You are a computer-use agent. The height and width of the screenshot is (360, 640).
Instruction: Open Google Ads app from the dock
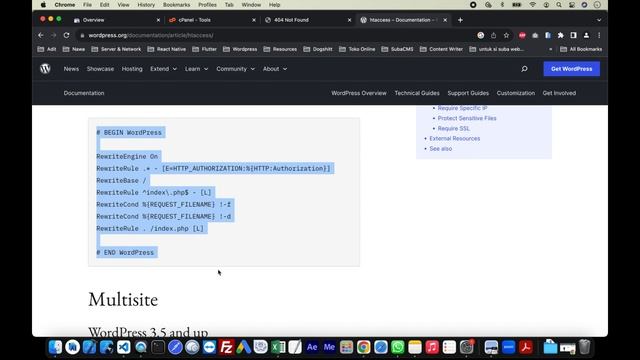(244, 347)
